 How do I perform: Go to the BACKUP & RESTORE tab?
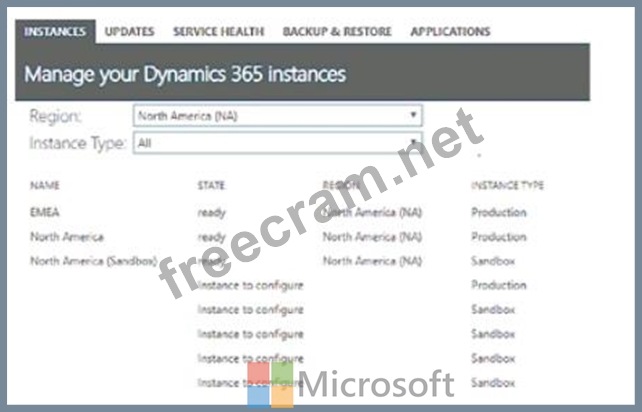pyautogui.click(x=337, y=32)
